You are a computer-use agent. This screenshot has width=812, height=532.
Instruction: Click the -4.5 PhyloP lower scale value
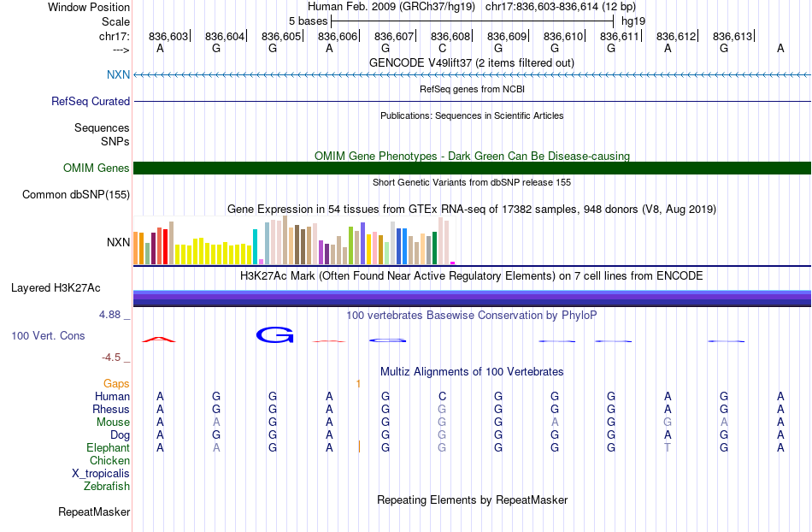pyautogui.click(x=111, y=358)
